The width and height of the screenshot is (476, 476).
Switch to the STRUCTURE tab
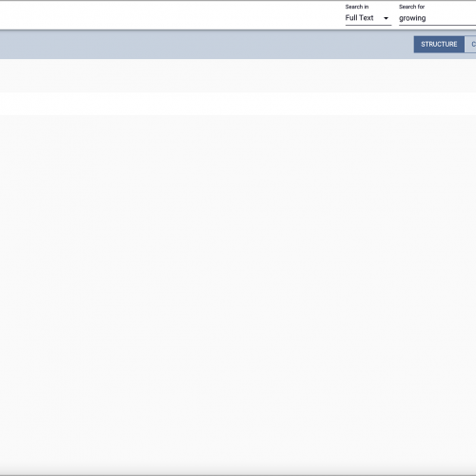(x=439, y=44)
